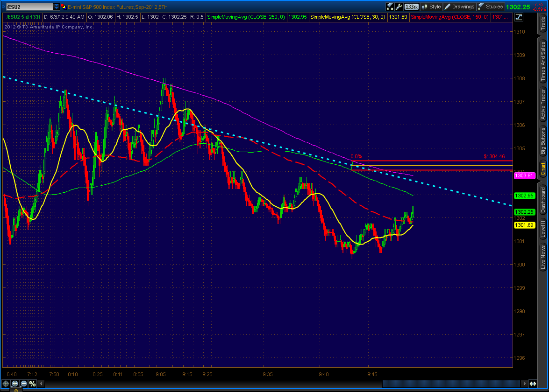The height and width of the screenshot is (392, 549).
Task: Click SimpleMovingAvg (CLOSE, 30, 0) study label
Action: tap(348, 17)
